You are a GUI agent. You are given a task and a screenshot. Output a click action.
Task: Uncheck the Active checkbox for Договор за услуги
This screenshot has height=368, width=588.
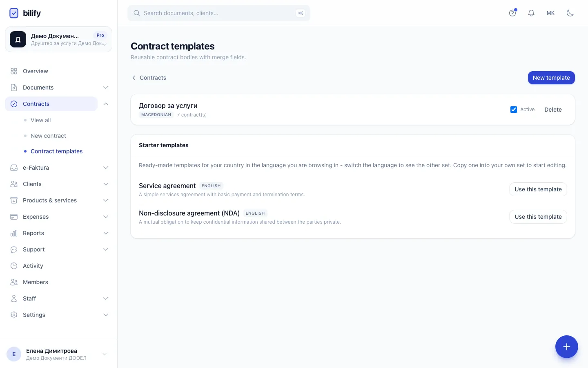tap(514, 110)
